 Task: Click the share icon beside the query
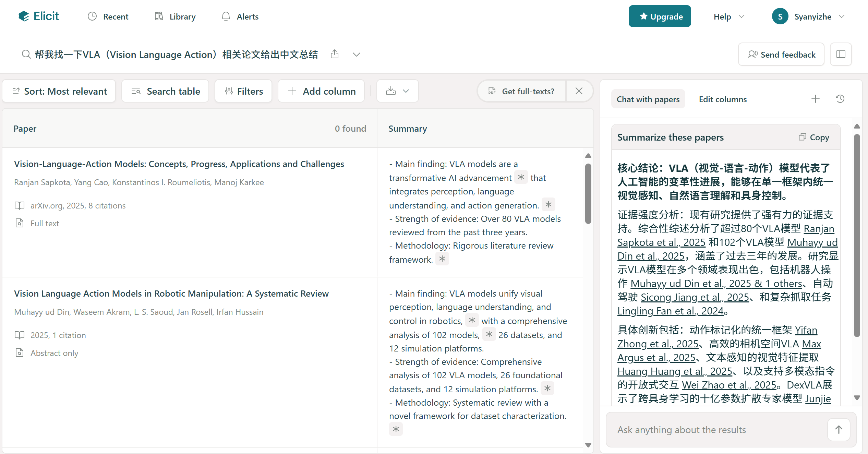[335, 54]
